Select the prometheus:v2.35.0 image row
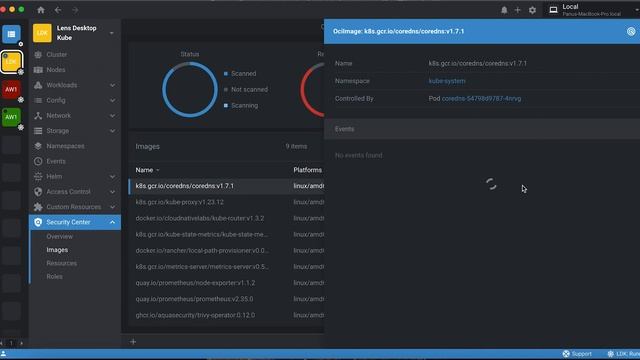Screen dimensions: 640x360 coord(226,299)
